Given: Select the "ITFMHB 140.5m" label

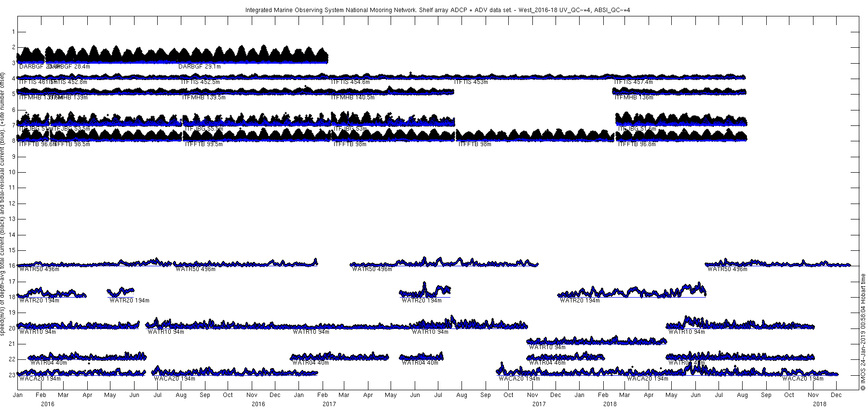Looking at the screenshot, I should [353, 97].
